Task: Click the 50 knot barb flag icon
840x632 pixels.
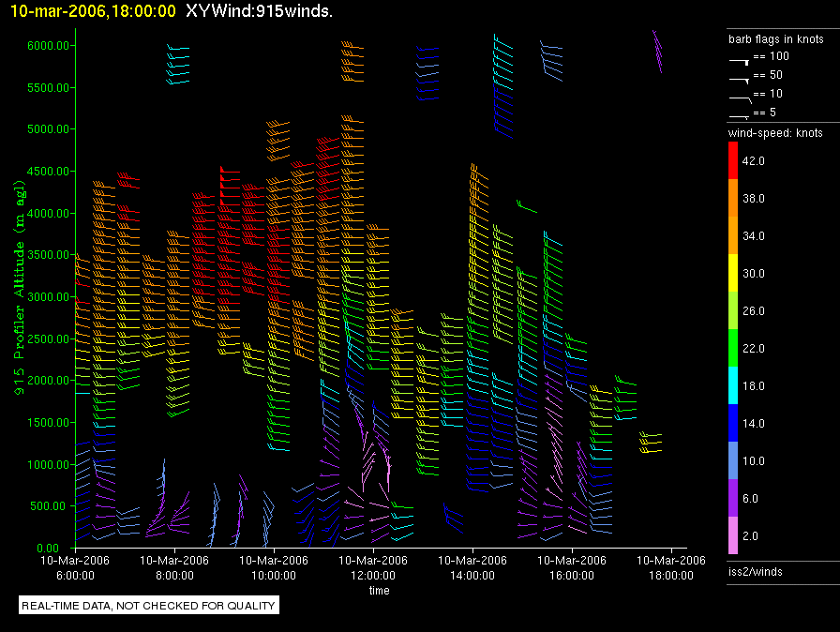Action: click(740, 81)
